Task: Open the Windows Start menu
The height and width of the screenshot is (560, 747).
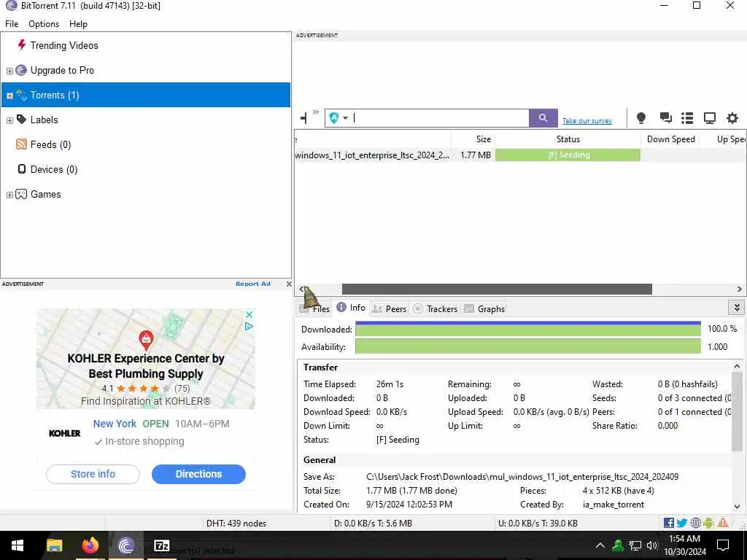Action: click(18, 545)
